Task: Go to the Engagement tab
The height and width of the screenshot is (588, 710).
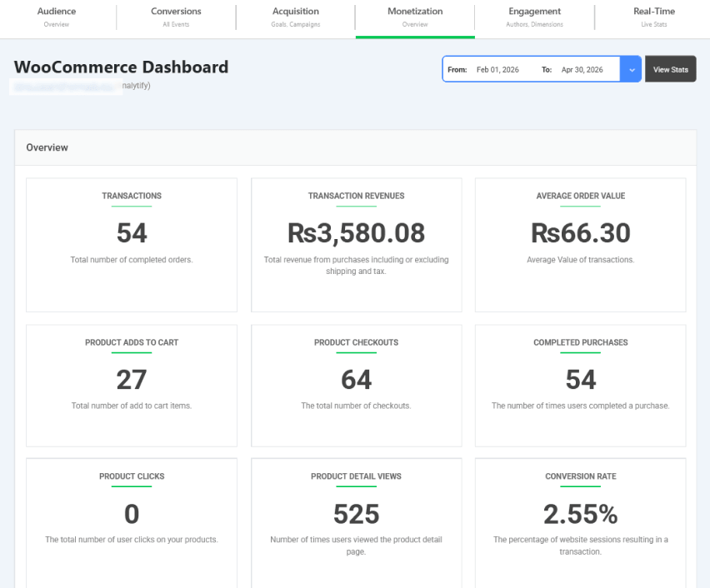Action: tap(534, 17)
